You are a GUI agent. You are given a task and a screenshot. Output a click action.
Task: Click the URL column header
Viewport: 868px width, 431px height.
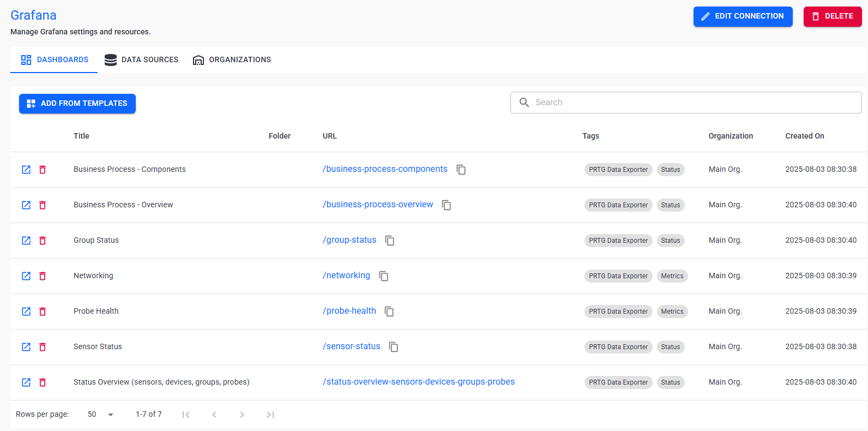pos(330,136)
